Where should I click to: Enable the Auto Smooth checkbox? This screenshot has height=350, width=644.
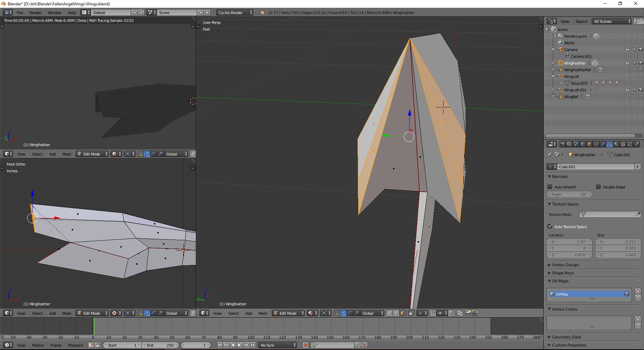coord(550,187)
